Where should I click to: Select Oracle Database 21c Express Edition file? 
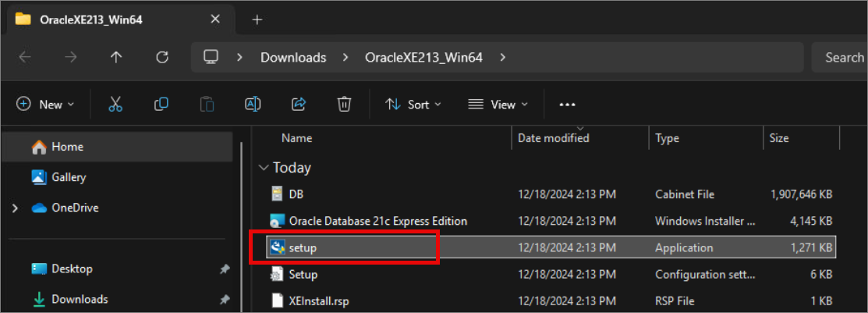point(378,221)
